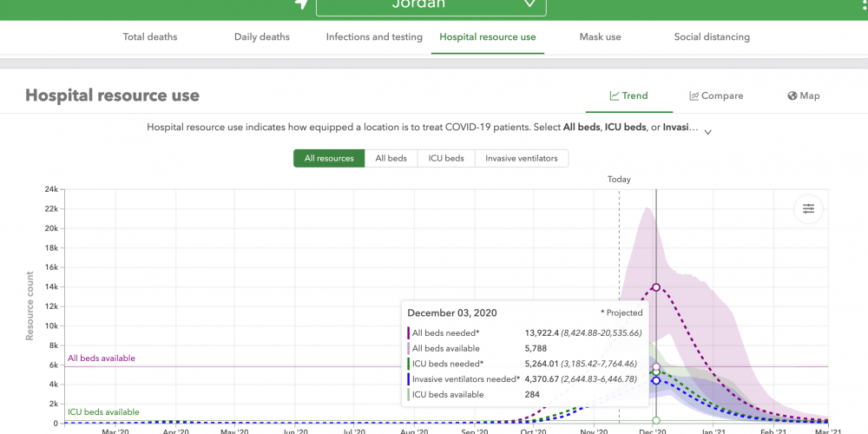Click the ICU beds needed green marker

click(656, 372)
